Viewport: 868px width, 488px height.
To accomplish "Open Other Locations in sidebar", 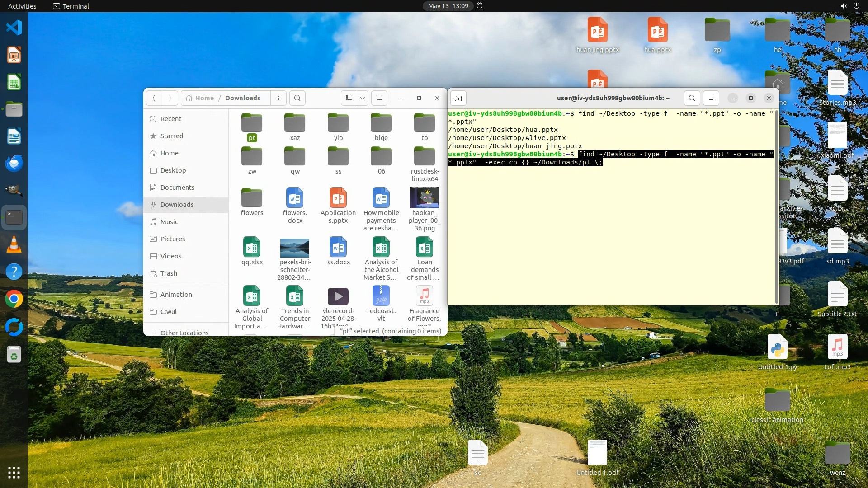I will (x=184, y=333).
